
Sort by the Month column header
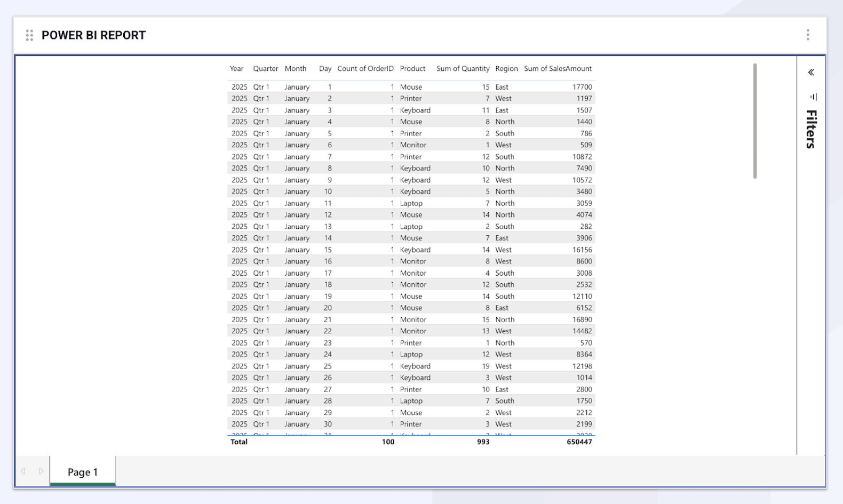click(295, 69)
